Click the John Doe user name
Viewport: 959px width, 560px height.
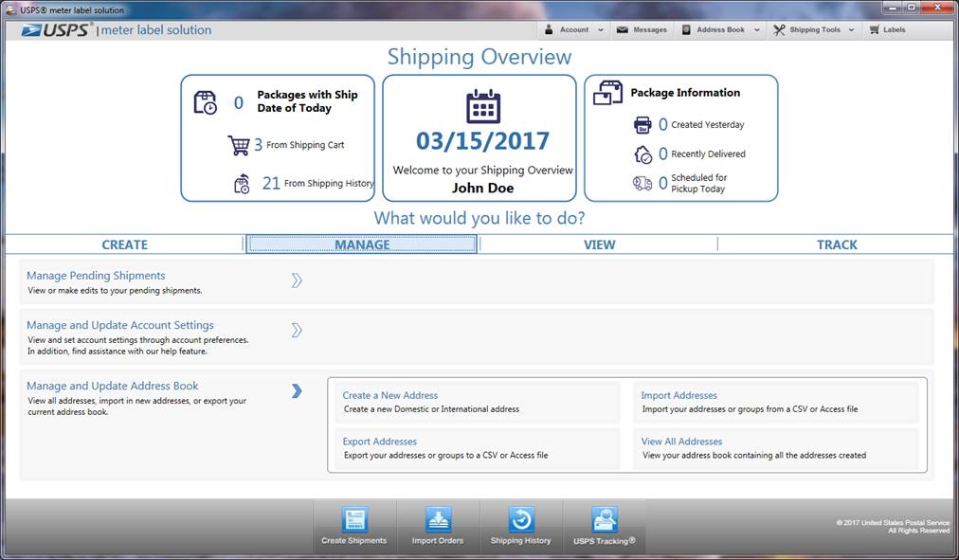point(483,189)
